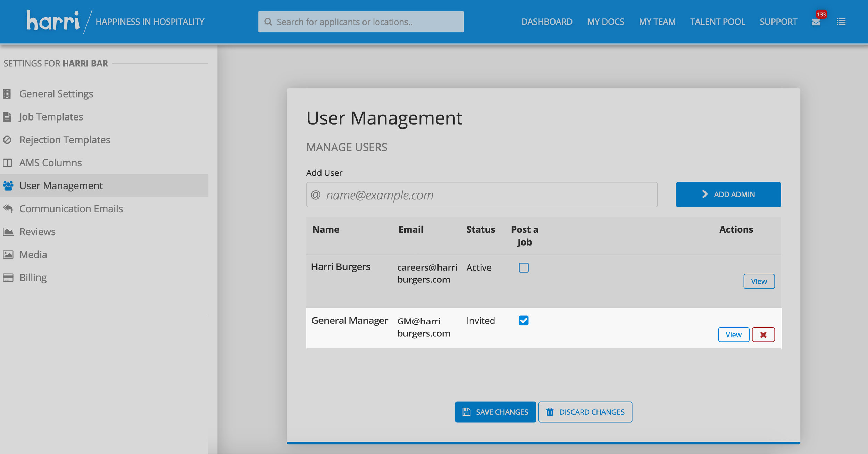Click the Job Templates document icon
Viewport: 868px width, 454px height.
(7, 117)
